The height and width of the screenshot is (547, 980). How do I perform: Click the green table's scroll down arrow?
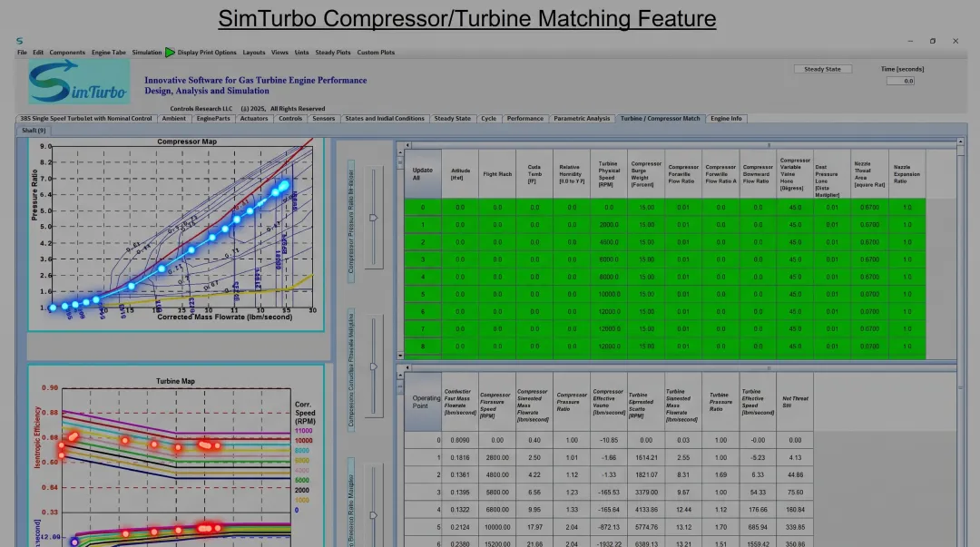pos(400,355)
